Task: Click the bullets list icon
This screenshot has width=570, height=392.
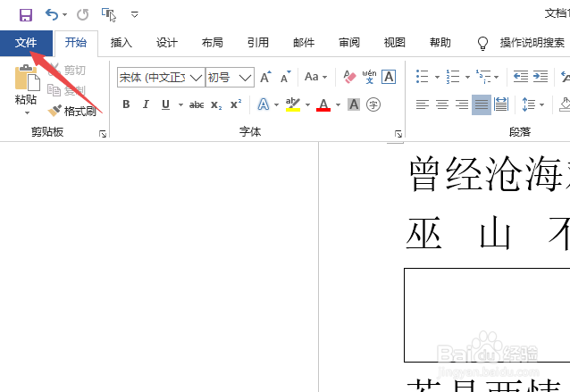Action: pyautogui.click(x=423, y=77)
